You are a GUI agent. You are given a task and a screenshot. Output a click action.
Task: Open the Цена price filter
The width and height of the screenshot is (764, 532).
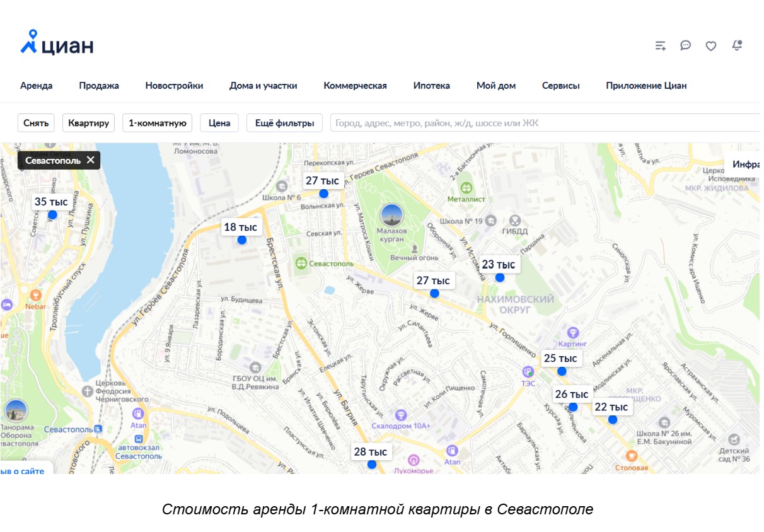coord(219,123)
